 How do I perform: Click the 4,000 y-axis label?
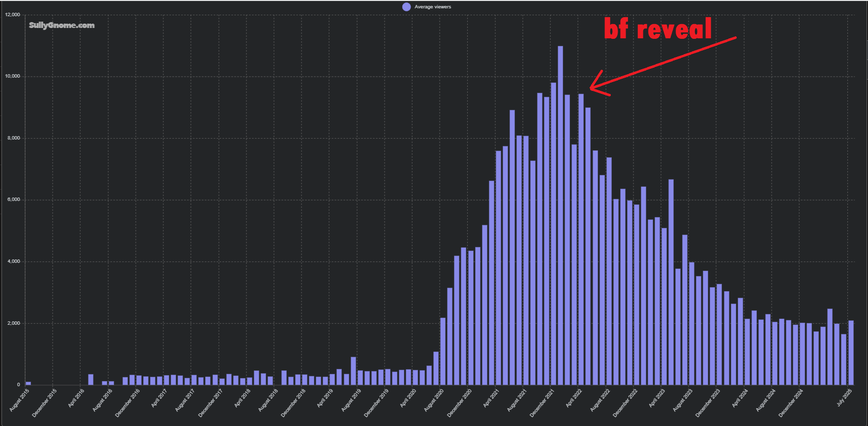tap(14, 261)
